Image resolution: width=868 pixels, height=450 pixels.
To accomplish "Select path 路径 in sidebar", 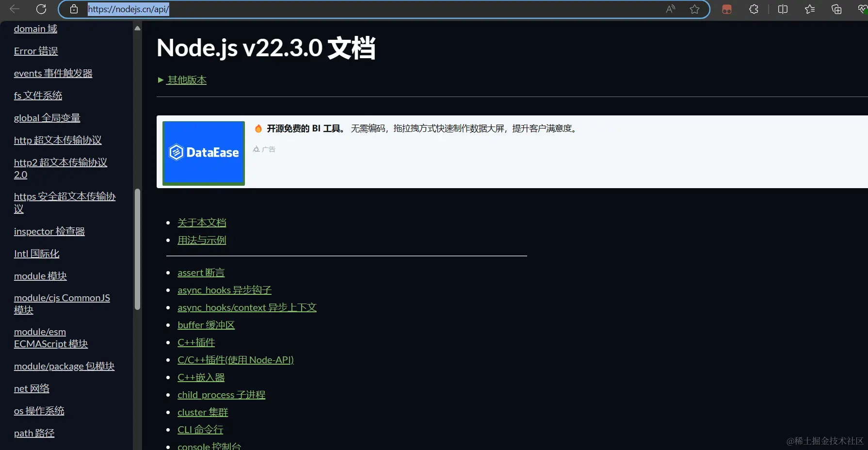I will click(x=34, y=433).
